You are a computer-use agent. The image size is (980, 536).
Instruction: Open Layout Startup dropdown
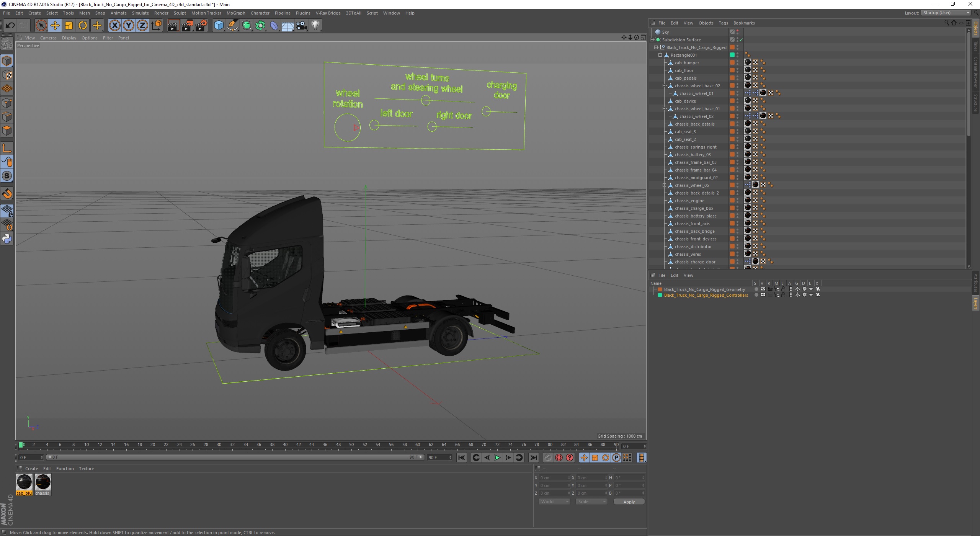946,13
